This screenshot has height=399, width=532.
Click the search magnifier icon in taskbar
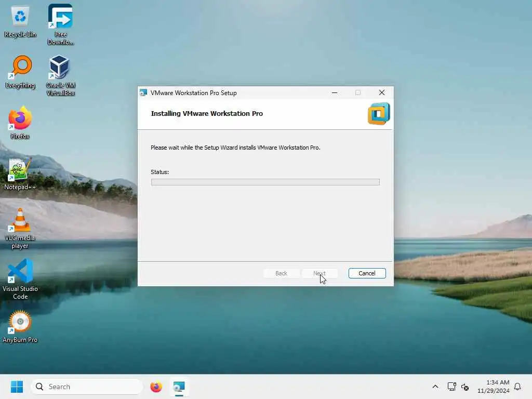(x=39, y=387)
